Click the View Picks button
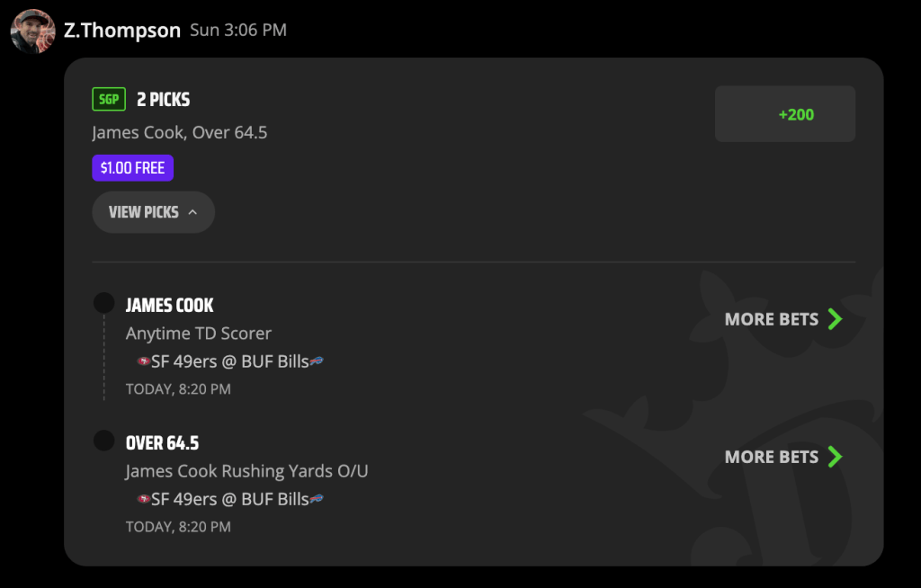This screenshot has height=588, width=921. pyautogui.click(x=153, y=212)
